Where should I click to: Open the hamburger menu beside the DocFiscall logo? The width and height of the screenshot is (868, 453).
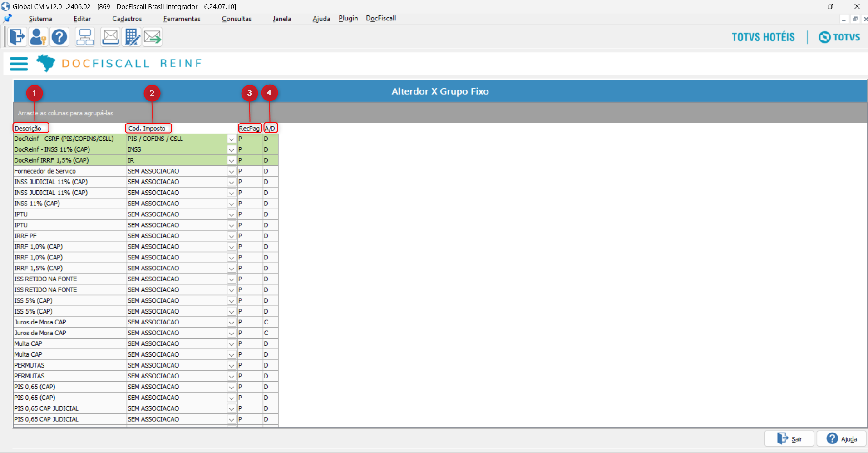point(19,64)
